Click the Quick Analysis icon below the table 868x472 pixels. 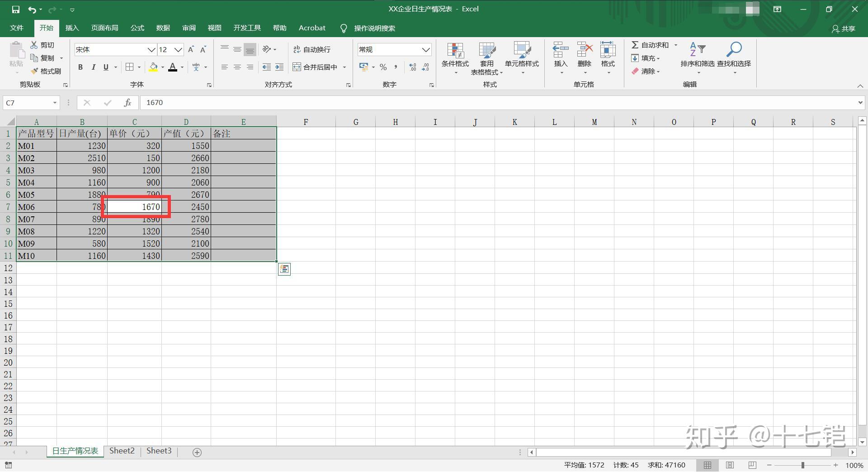click(x=284, y=269)
